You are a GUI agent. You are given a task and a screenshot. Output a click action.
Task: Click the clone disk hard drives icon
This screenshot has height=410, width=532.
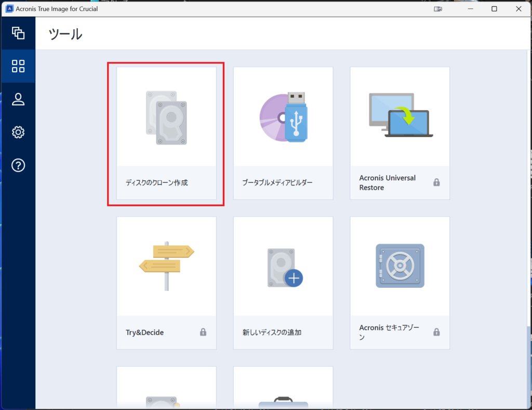(x=167, y=117)
